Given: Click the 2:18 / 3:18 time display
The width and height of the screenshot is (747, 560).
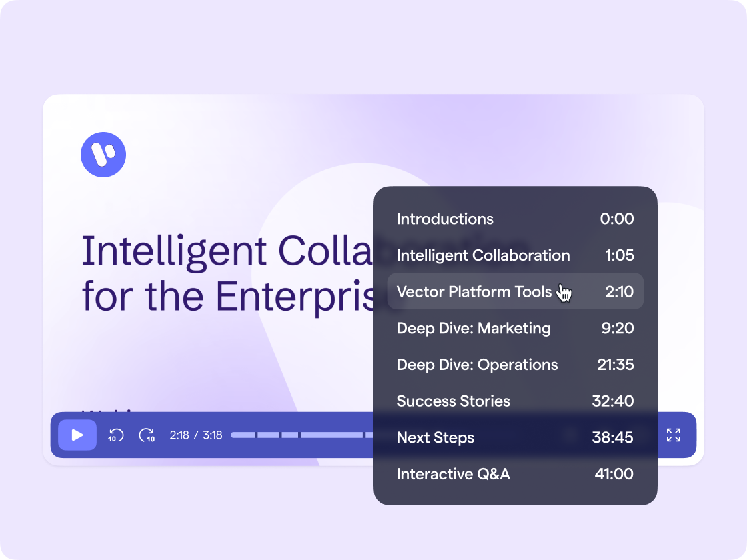Looking at the screenshot, I should [196, 435].
